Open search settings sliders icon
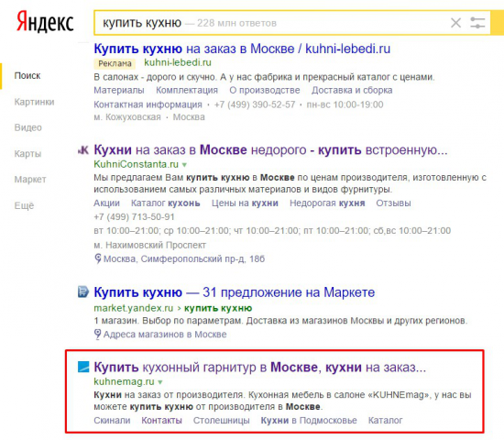 (477, 23)
